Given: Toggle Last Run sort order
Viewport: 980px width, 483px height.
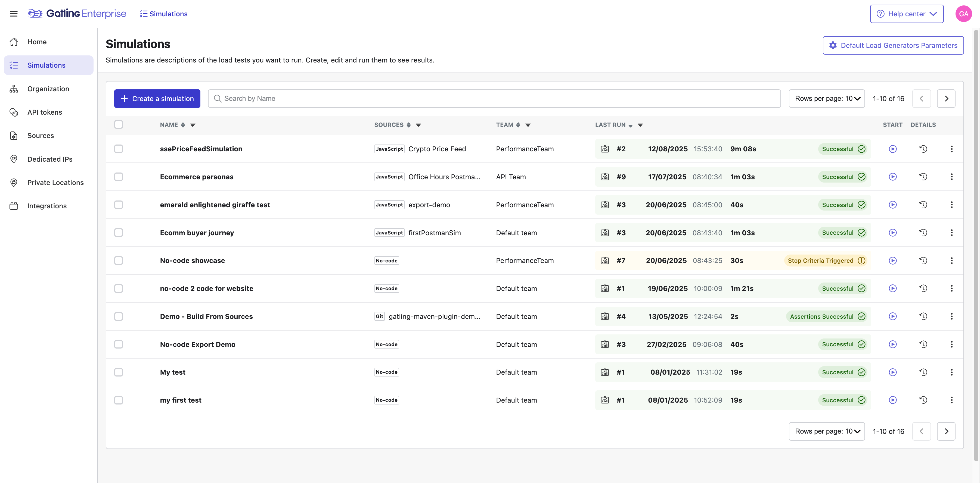Looking at the screenshot, I should (x=630, y=126).
